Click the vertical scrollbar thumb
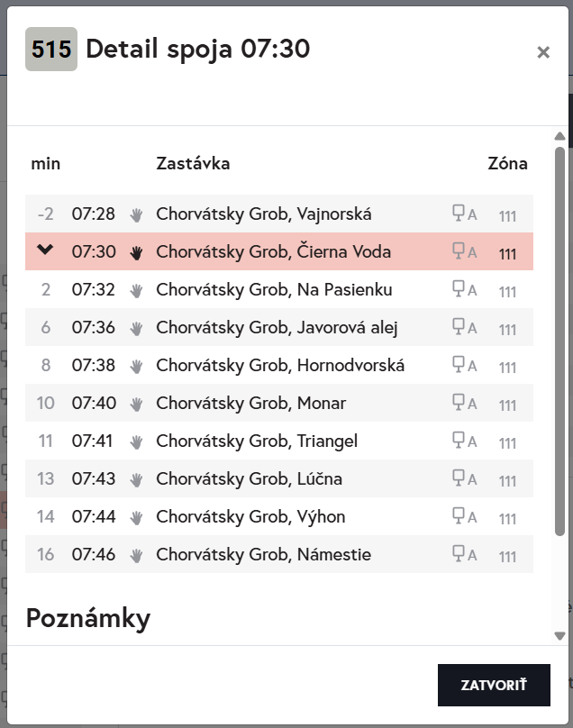This screenshot has width=573, height=728. click(x=560, y=342)
